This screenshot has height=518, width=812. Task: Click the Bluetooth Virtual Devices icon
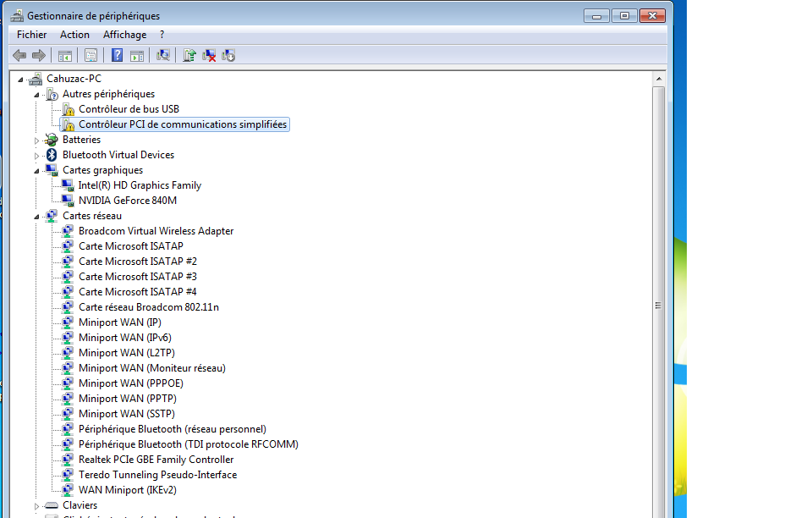52,155
